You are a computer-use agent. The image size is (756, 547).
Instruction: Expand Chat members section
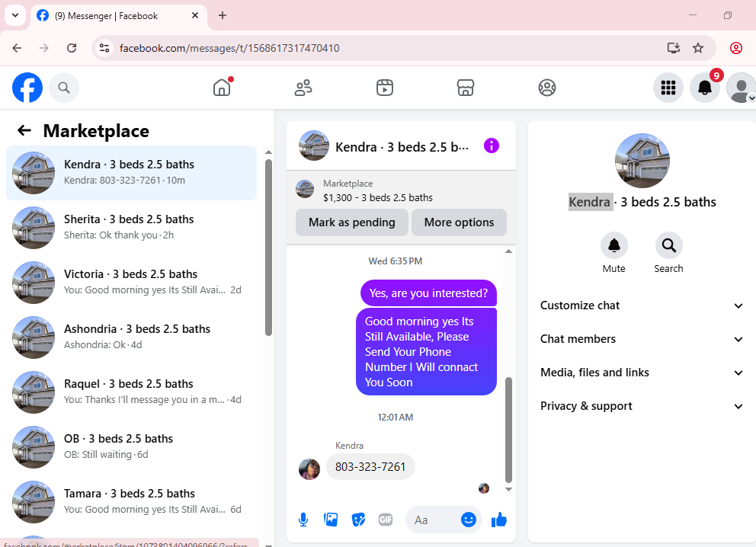pos(642,339)
